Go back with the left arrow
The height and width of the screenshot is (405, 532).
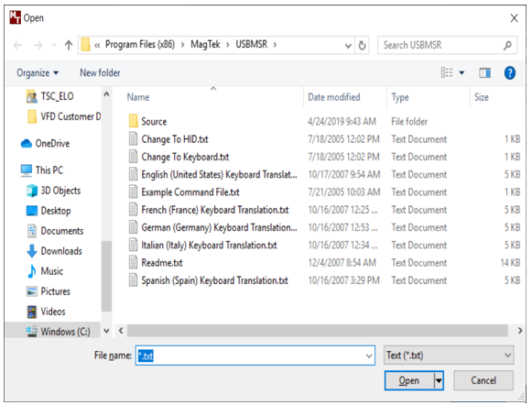17,45
